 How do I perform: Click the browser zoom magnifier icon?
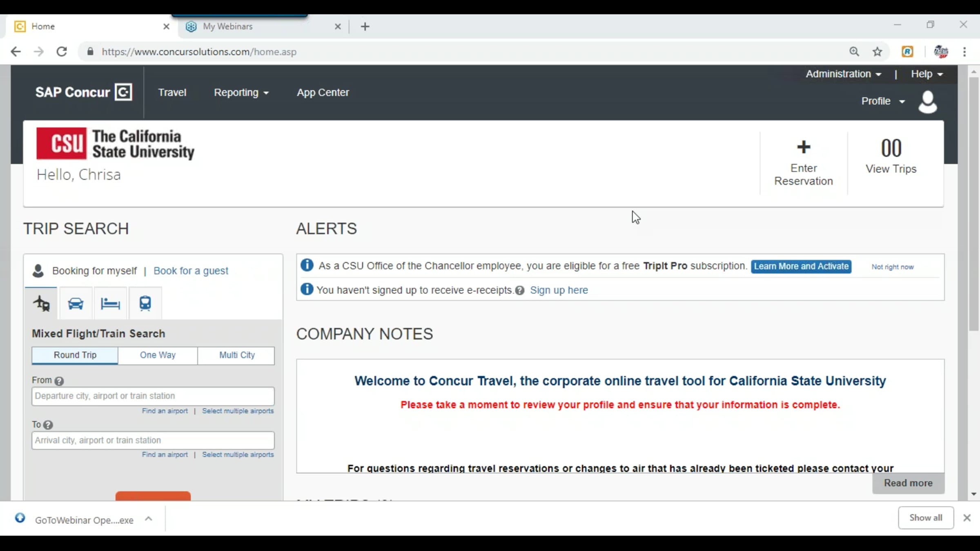click(854, 51)
